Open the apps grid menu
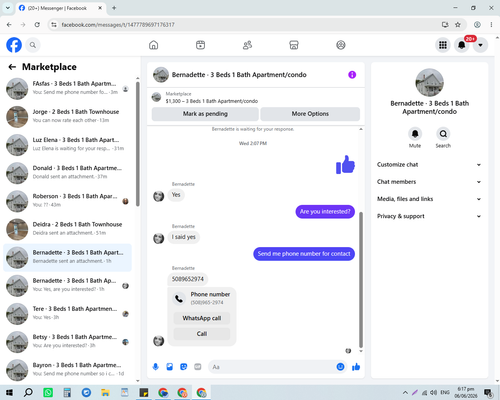This screenshot has height=400, width=500. click(443, 45)
